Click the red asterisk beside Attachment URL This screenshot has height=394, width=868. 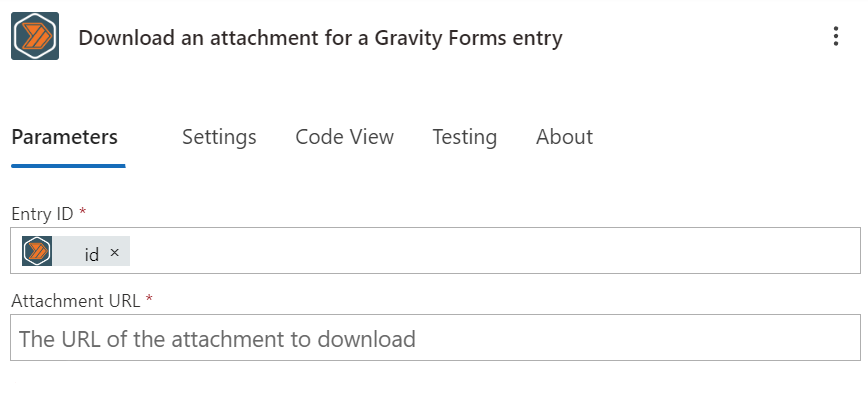tap(149, 299)
